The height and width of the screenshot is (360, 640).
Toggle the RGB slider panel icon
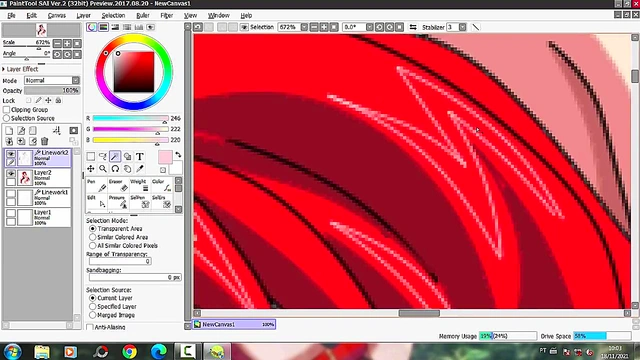[x=103, y=27]
